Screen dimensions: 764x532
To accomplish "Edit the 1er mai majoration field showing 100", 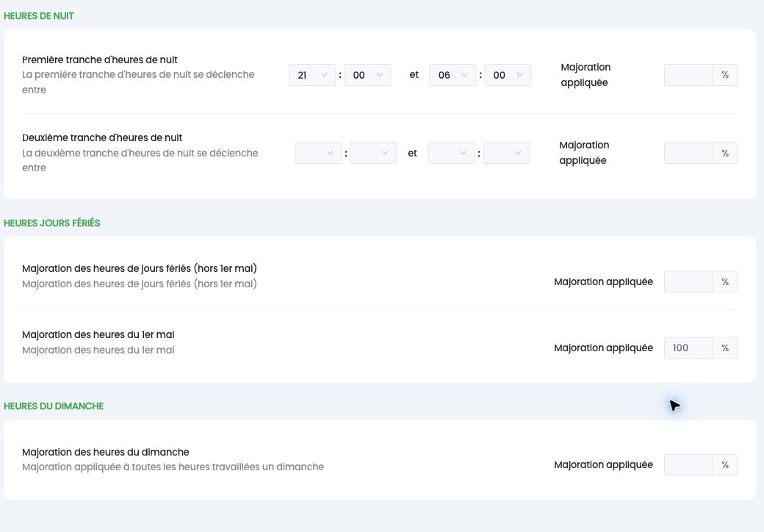I will (688, 348).
